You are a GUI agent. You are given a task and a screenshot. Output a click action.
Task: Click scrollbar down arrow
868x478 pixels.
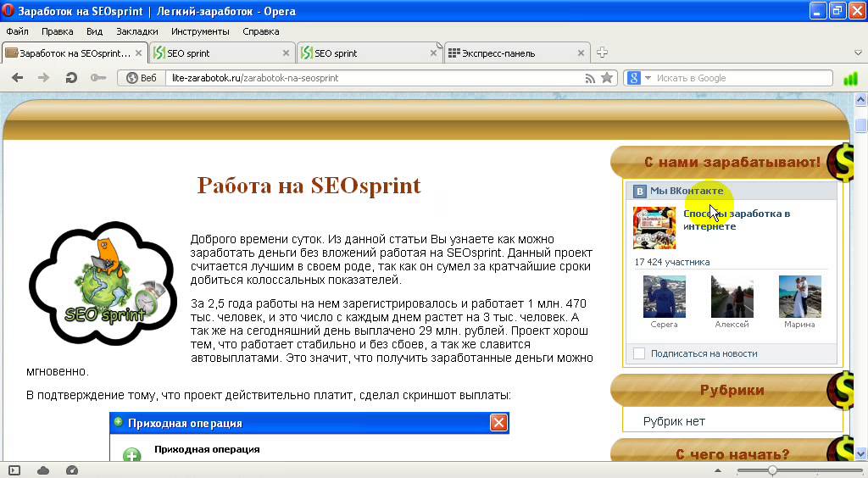(860, 453)
